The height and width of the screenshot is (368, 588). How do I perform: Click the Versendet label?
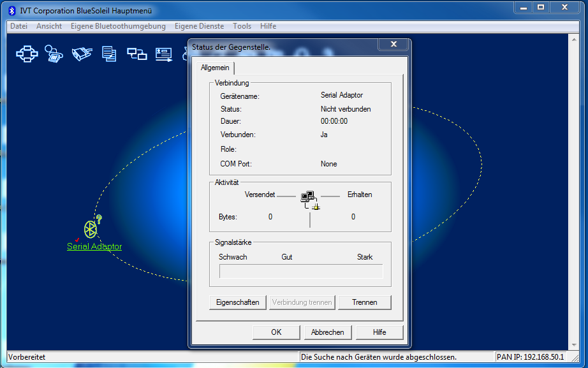[260, 195]
